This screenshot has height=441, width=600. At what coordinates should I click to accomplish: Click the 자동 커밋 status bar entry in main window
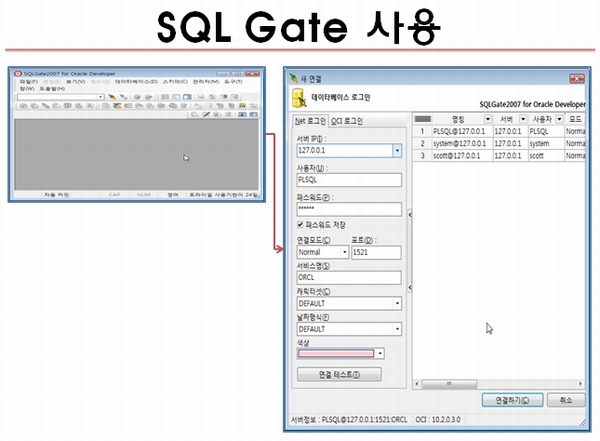pos(56,195)
